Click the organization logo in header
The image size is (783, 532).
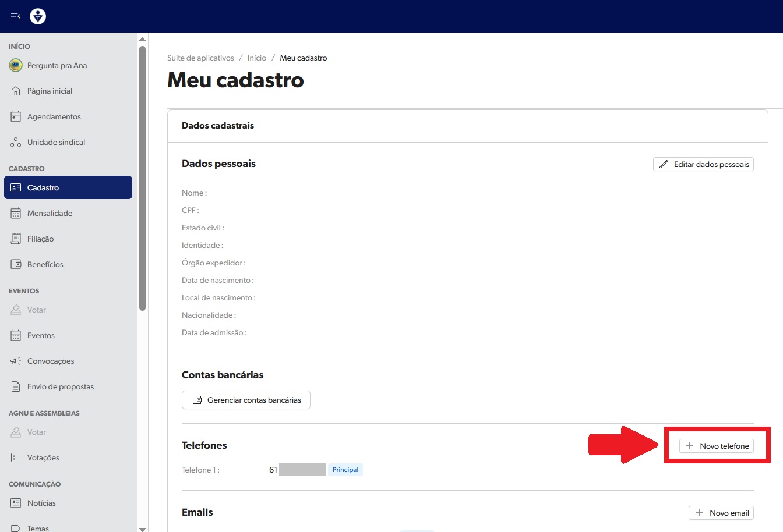tap(38, 16)
